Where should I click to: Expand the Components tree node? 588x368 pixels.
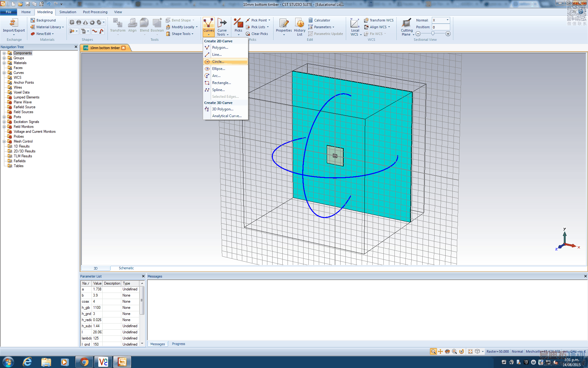[x=4, y=53]
